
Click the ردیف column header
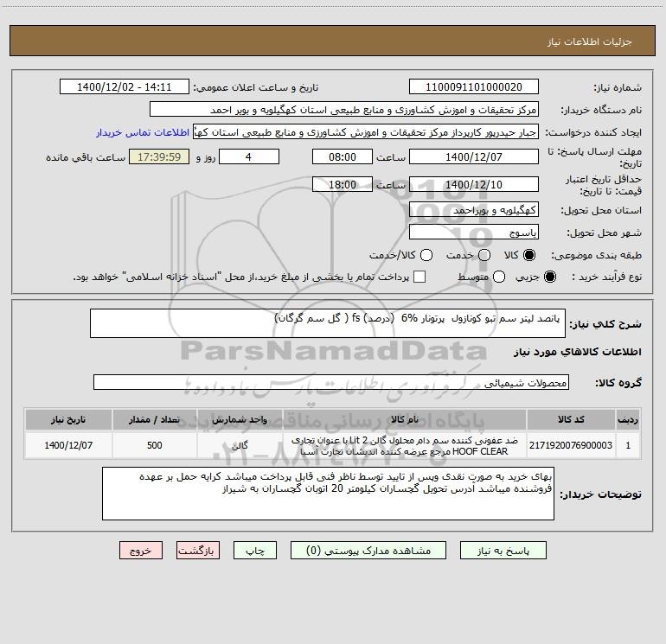coord(628,419)
